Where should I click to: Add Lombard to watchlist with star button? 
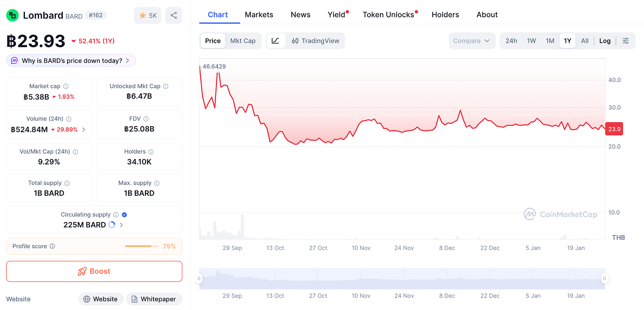(147, 15)
